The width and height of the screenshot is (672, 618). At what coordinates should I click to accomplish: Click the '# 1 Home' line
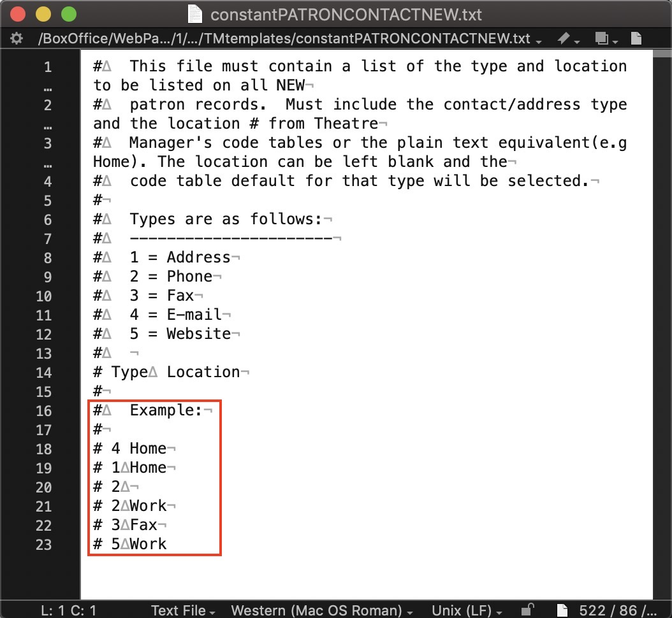(130, 467)
